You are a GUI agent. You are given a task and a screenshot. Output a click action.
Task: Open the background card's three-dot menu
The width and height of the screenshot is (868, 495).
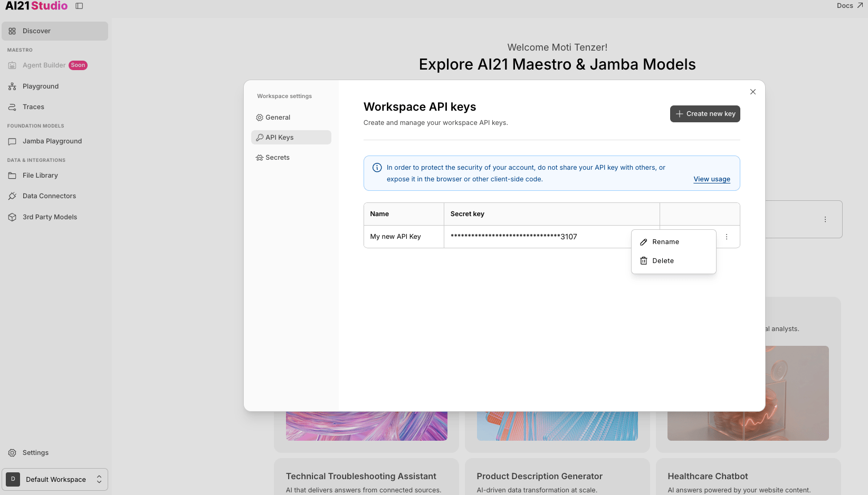(825, 219)
